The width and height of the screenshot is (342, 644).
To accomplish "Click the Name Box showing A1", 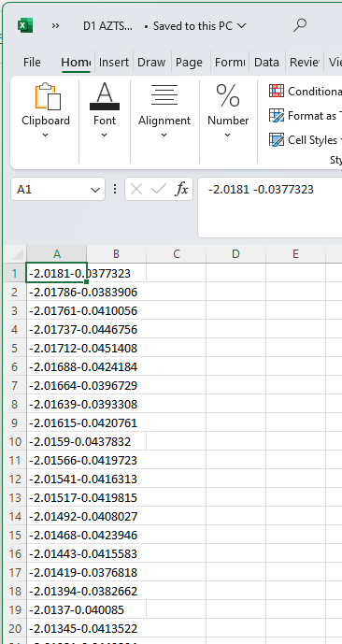I will 50,190.
